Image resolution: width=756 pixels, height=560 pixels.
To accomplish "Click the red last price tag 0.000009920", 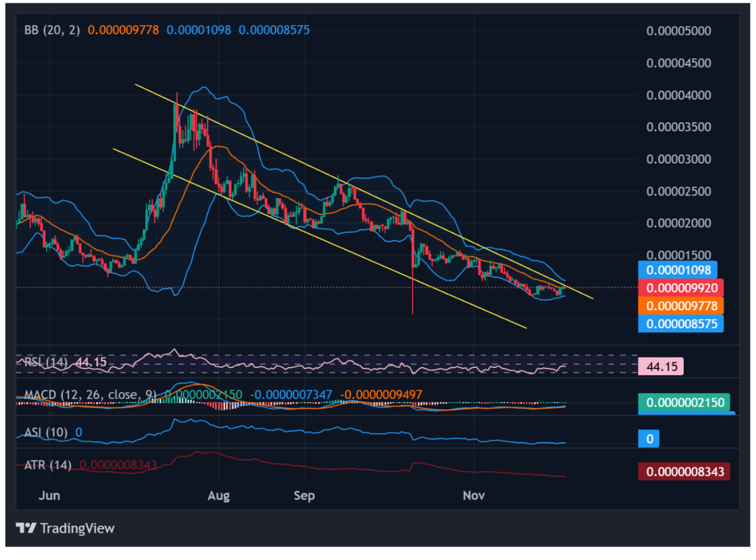I will [x=680, y=288].
